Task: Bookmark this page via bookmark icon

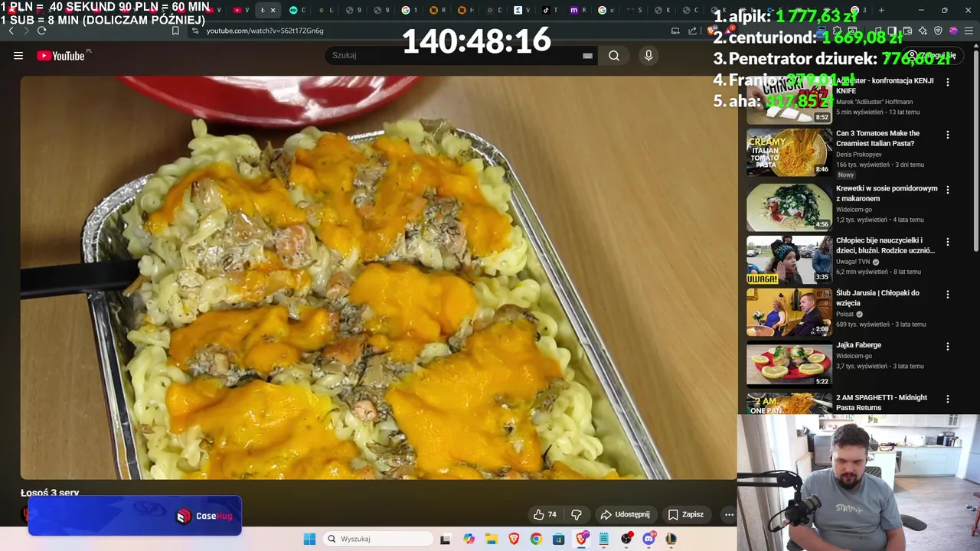Action: coord(175,31)
